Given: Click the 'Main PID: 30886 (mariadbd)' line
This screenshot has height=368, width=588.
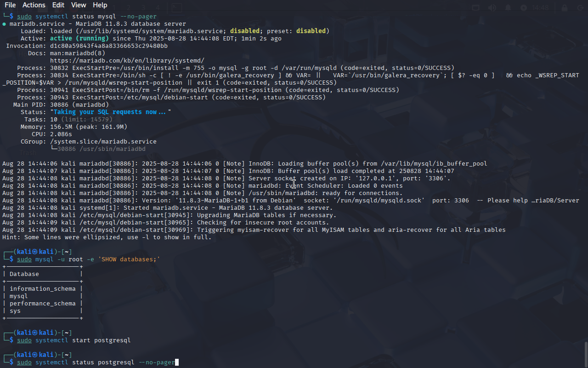Looking at the screenshot, I should (x=61, y=105).
